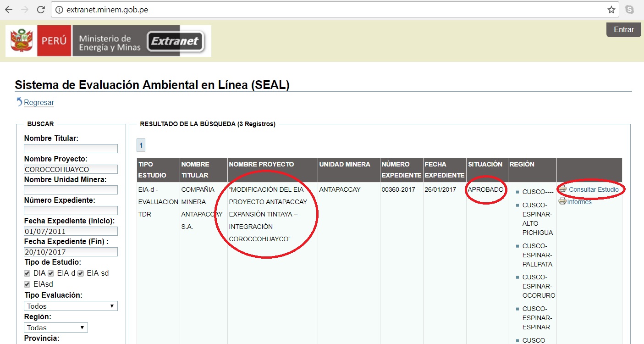The image size is (644, 344).
Task: Click the Nombre Proyecto field with COROCCOHUAYCO
Action: 71,169
